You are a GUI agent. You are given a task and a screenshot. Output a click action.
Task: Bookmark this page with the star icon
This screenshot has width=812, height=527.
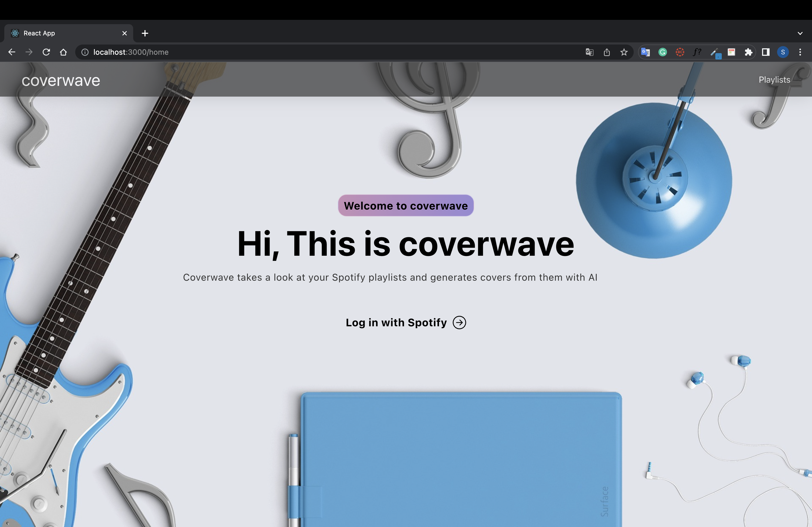pyautogui.click(x=624, y=52)
